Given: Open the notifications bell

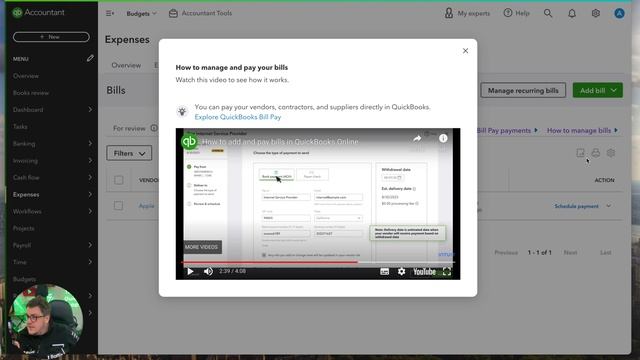Looking at the screenshot, I should tap(572, 13).
